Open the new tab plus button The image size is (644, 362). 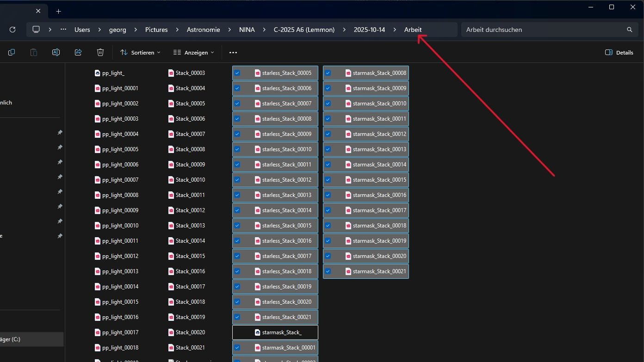(x=58, y=11)
